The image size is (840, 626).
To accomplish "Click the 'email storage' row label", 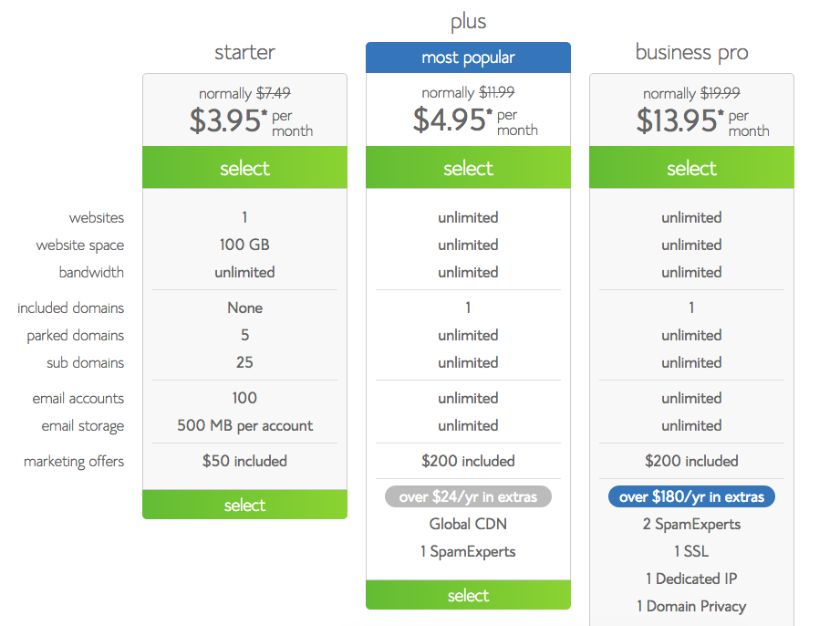I will [82, 426].
